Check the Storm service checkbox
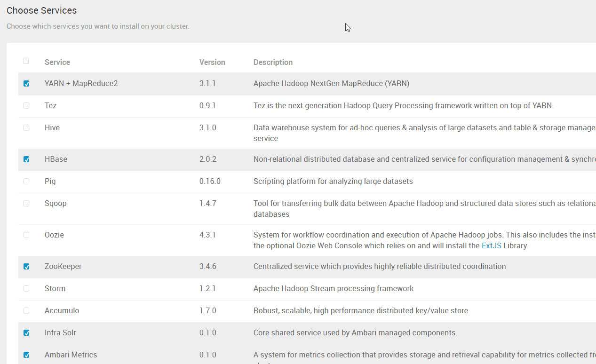This screenshot has height=364, width=596. click(26, 289)
